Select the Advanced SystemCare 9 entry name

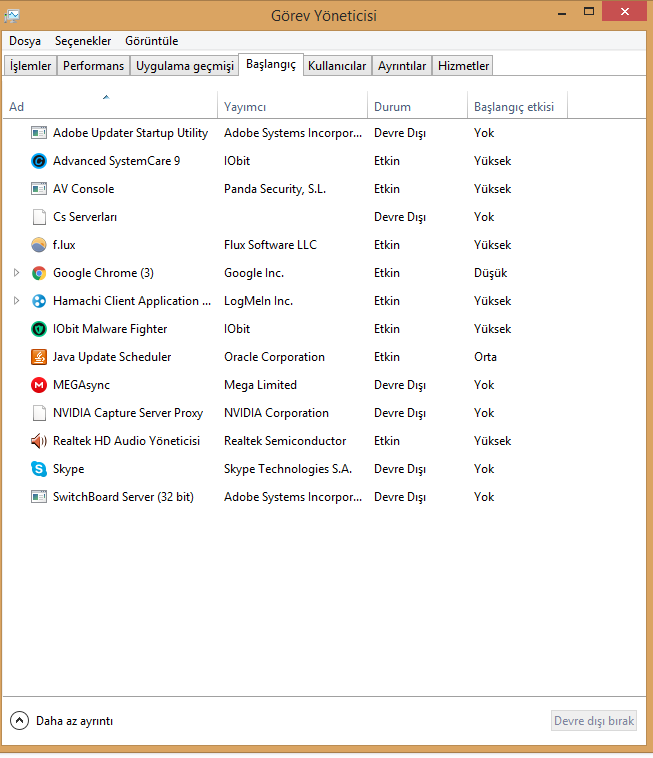pyautogui.click(x=116, y=160)
